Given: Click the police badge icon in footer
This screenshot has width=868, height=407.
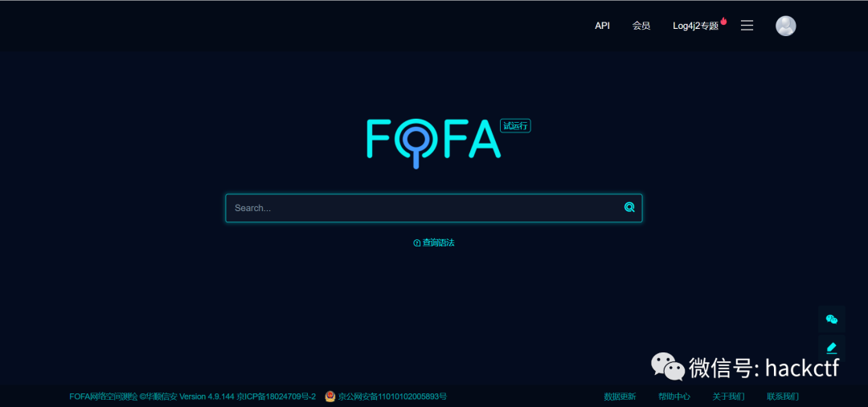Looking at the screenshot, I should point(330,397).
